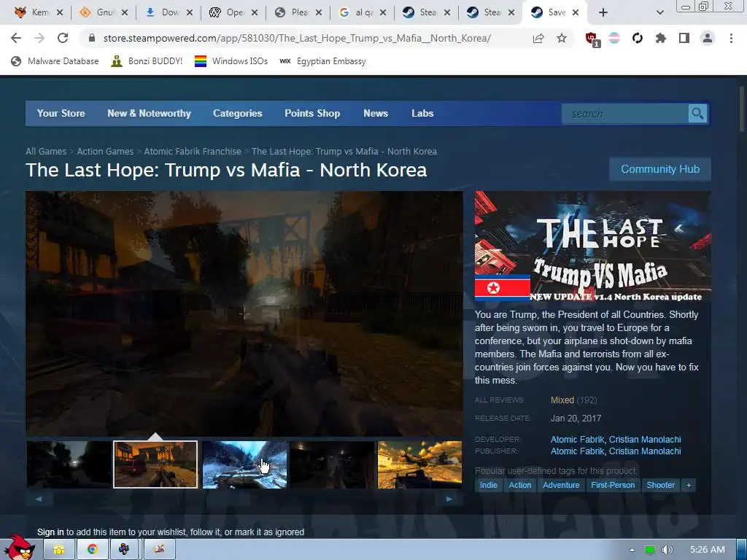Screen dimensions: 747x560
Task: Select the dark night screenshot thumbnail
Action: point(332,464)
